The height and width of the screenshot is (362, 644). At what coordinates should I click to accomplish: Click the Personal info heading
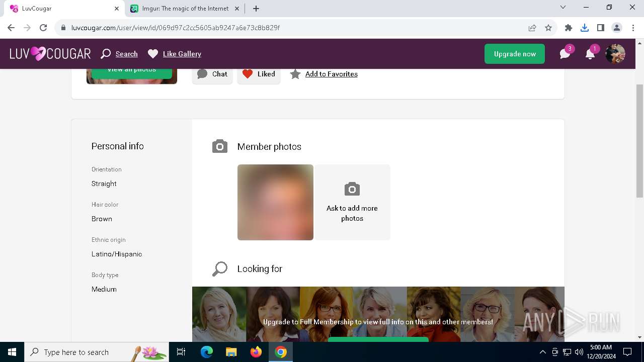[118, 146]
